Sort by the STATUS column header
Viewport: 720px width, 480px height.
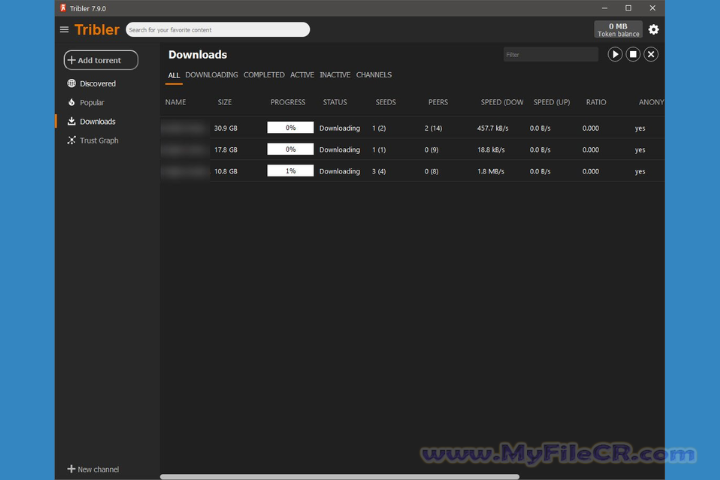[335, 102]
